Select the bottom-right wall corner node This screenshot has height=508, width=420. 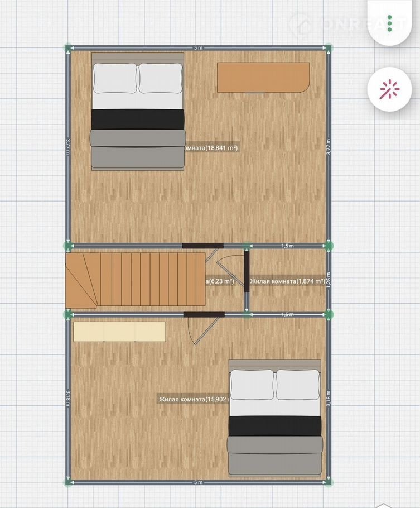tap(329, 481)
